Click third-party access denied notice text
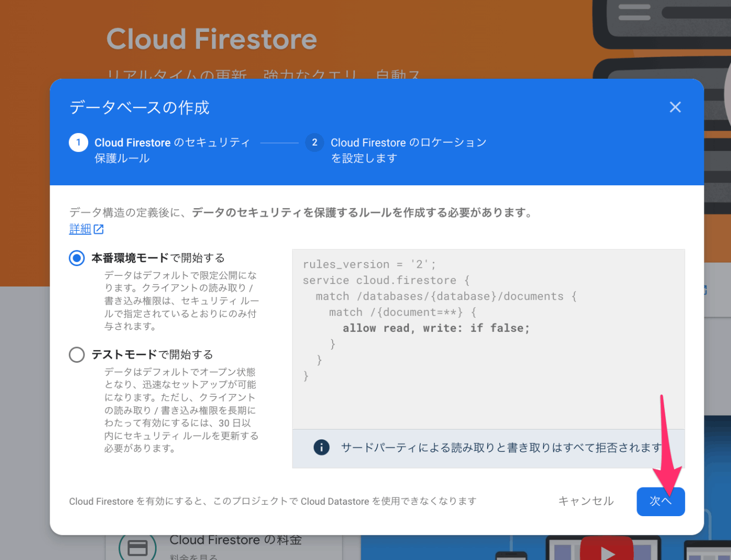The height and width of the screenshot is (560, 731). coord(501,447)
